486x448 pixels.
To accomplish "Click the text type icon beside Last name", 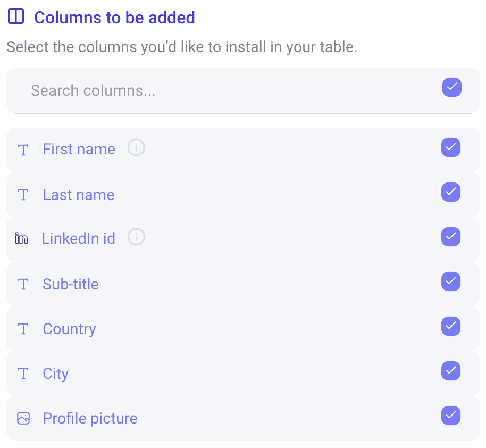I will [23, 194].
